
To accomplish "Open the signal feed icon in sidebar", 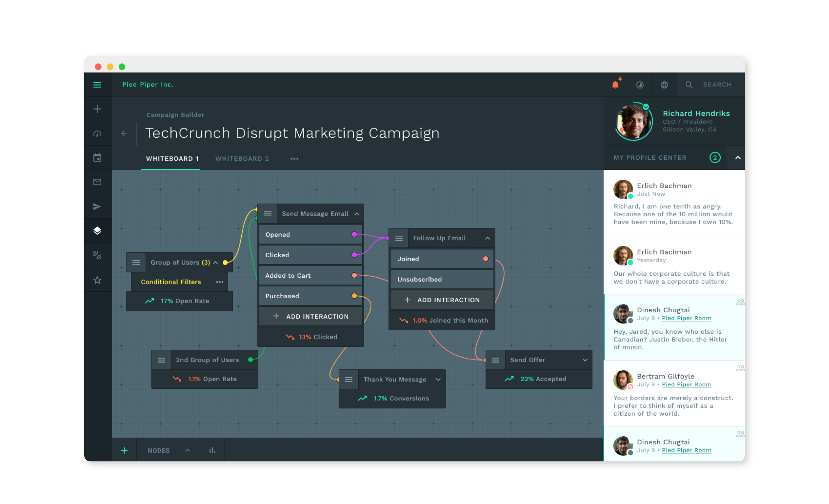I will tap(97, 255).
